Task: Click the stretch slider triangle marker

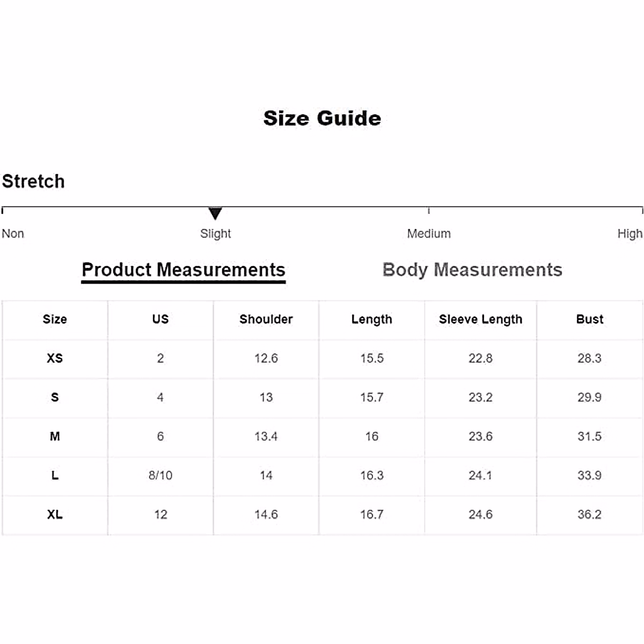Action: coord(215,213)
